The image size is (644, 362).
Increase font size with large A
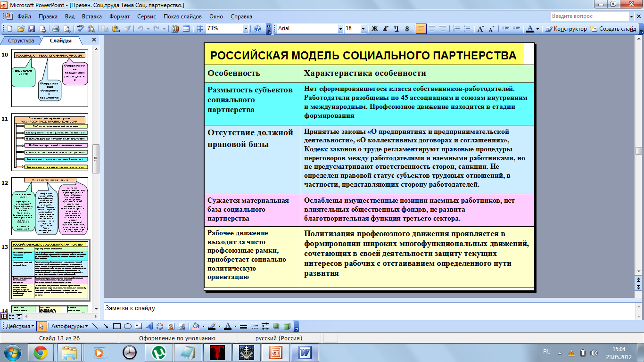click(x=480, y=29)
